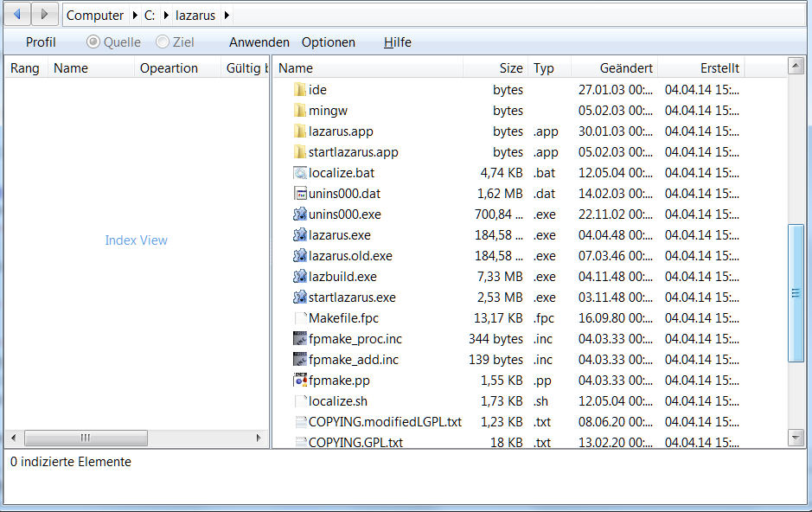Select the ide folder icon
Viewport: 812px width, 512px height.
300,90
